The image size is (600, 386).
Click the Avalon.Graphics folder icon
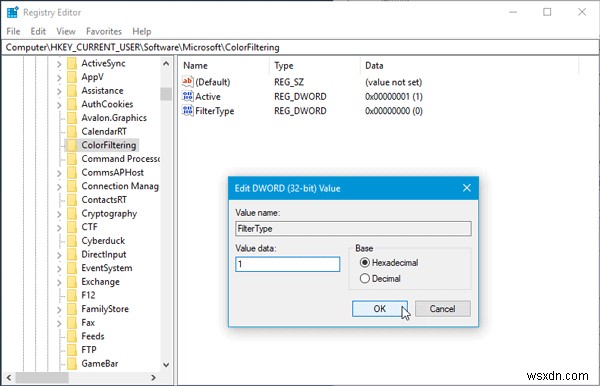click(72, 118)
